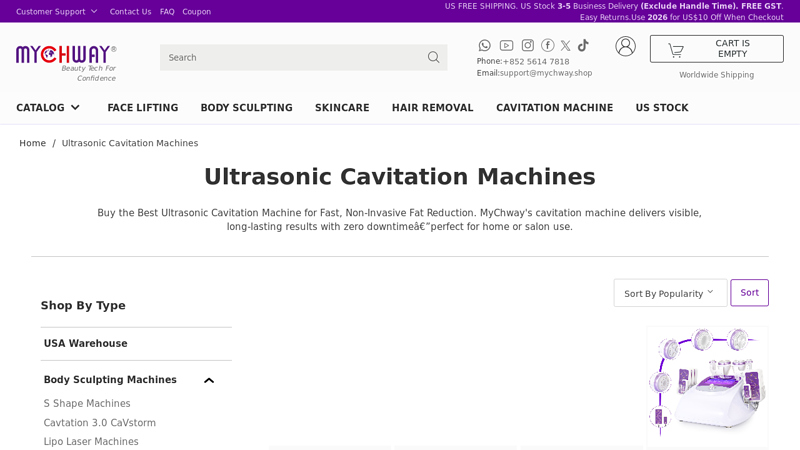Select S Shape Machines subcategory

coord(87,403)
